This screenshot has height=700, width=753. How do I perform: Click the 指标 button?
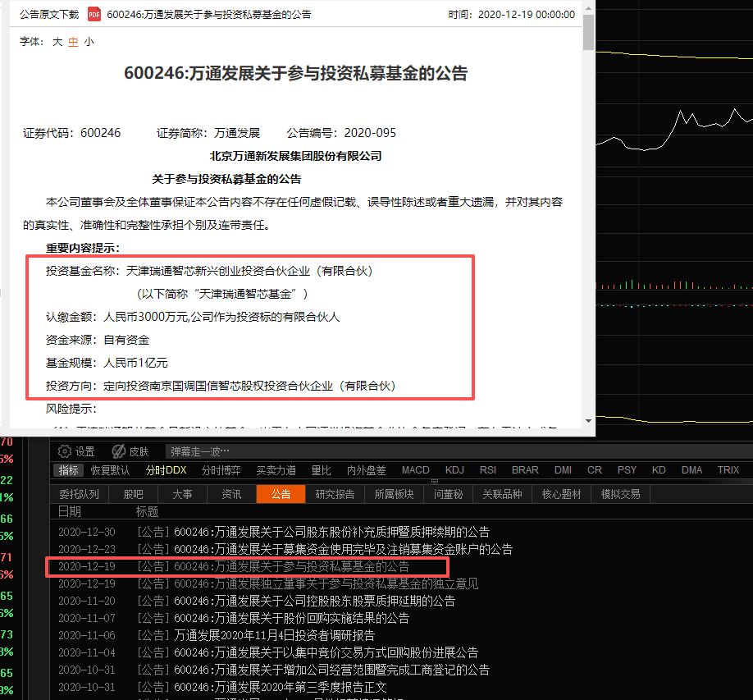click(68, 470)
